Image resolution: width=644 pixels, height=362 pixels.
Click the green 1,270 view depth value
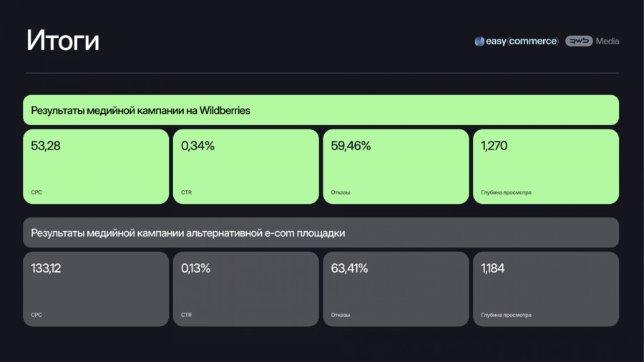click(494, 146)
